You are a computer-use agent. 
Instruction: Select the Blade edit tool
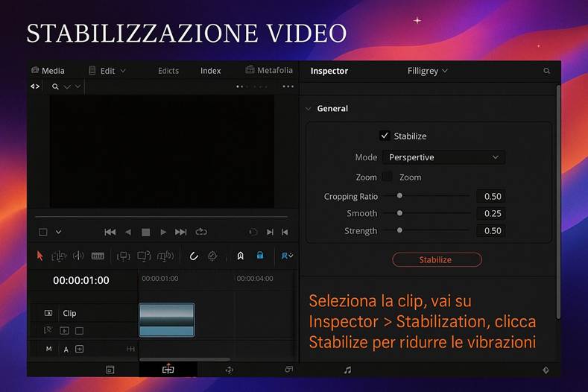[98, 256]
